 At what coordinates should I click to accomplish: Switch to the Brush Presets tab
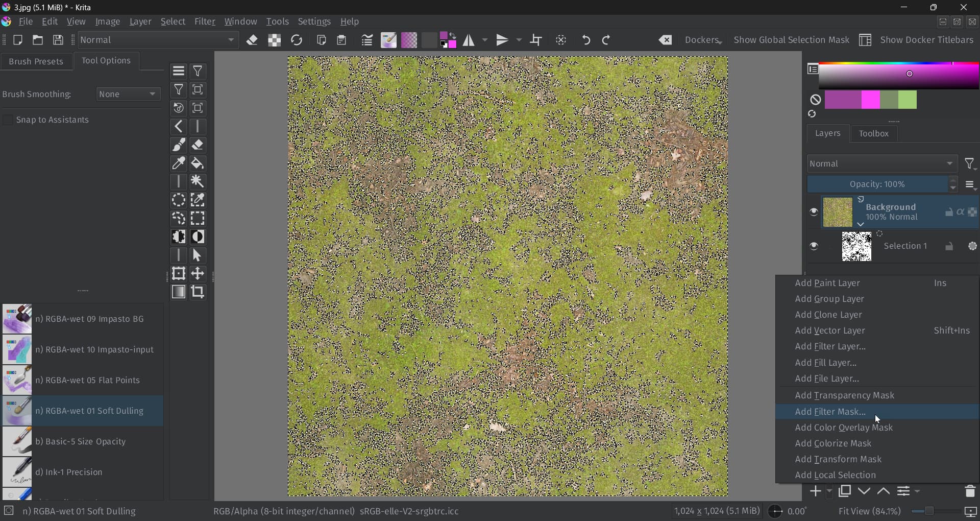(x=36, y=61)
